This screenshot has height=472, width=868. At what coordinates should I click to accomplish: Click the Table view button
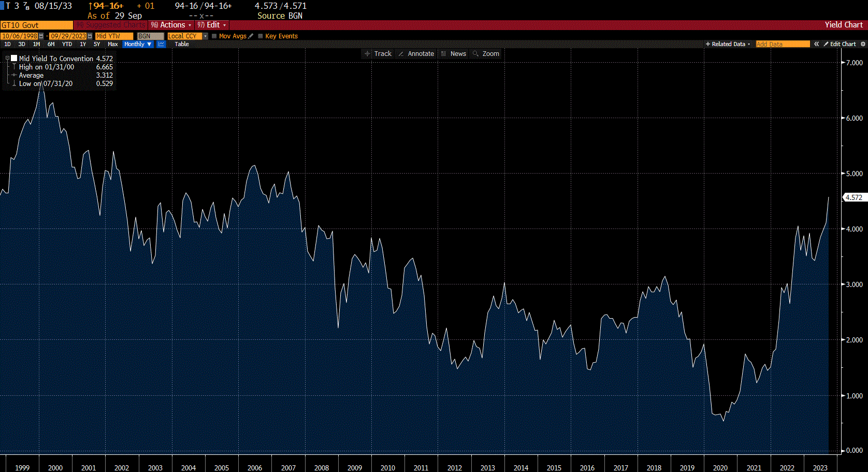(181, 44)
